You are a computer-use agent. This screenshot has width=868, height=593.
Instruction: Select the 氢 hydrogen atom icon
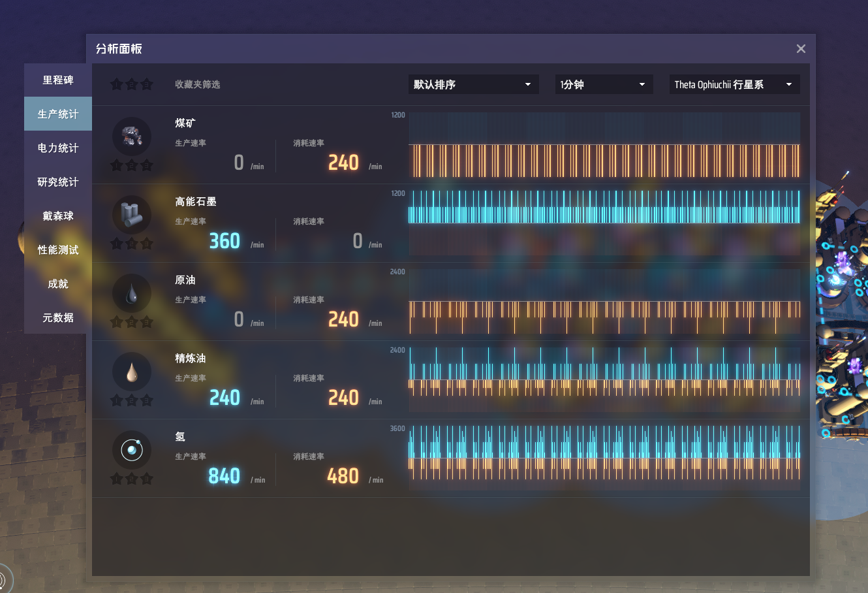[x=132, y=449]
